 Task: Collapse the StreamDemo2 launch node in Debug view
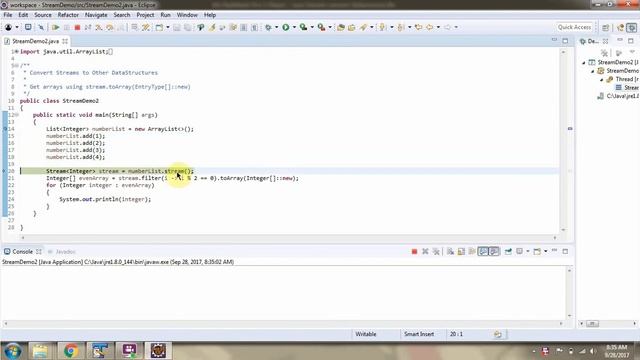click(584, 62)
